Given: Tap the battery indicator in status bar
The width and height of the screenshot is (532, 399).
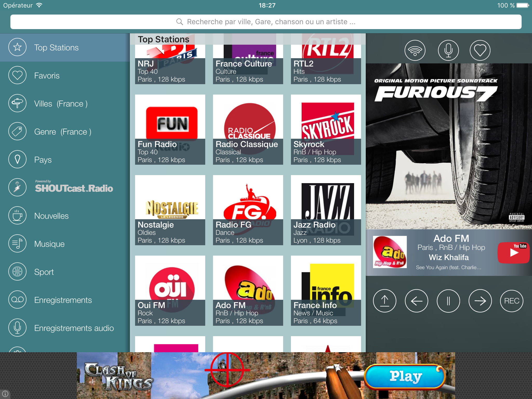Looking at the screenshot, I should pos(522,5).
